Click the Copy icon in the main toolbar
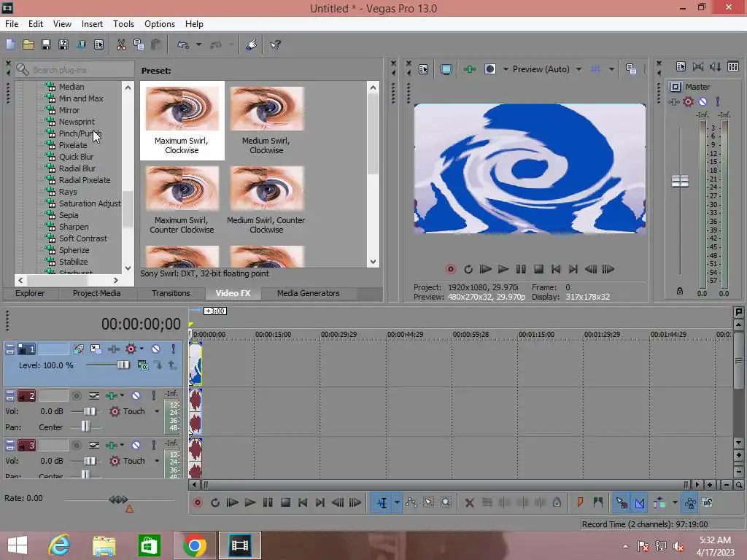Image resolution: width=747 pixels, height=560 pixels. coord(139,44)
